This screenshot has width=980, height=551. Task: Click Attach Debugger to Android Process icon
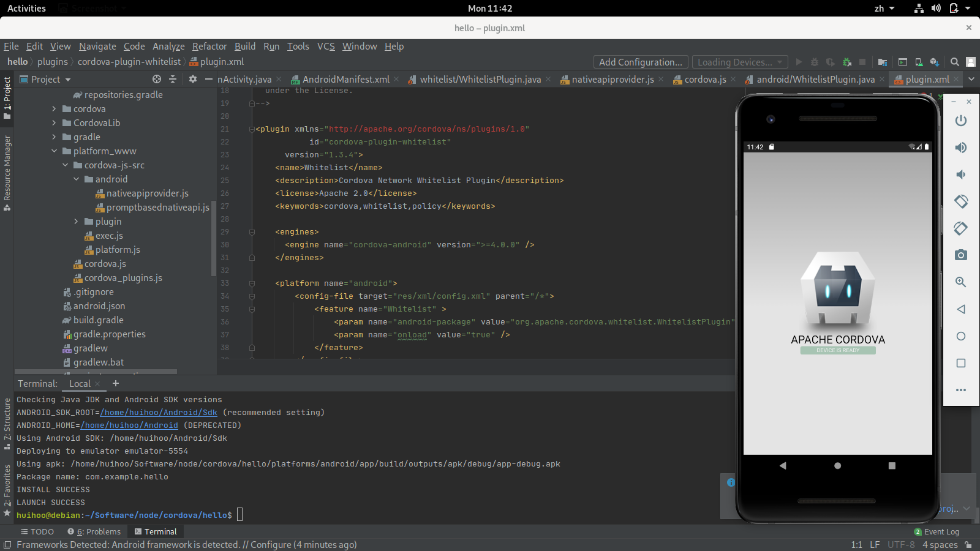(x=846, y=62)
